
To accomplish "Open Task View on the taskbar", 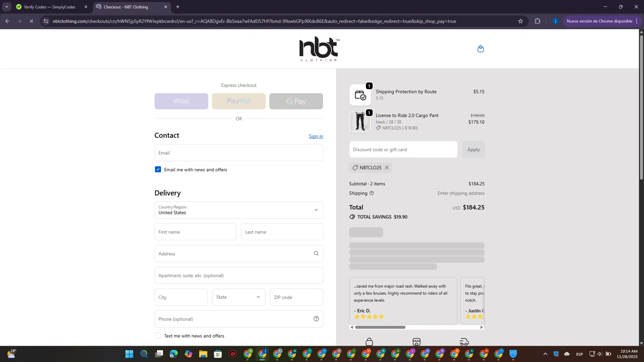I will tap(159, 354).
